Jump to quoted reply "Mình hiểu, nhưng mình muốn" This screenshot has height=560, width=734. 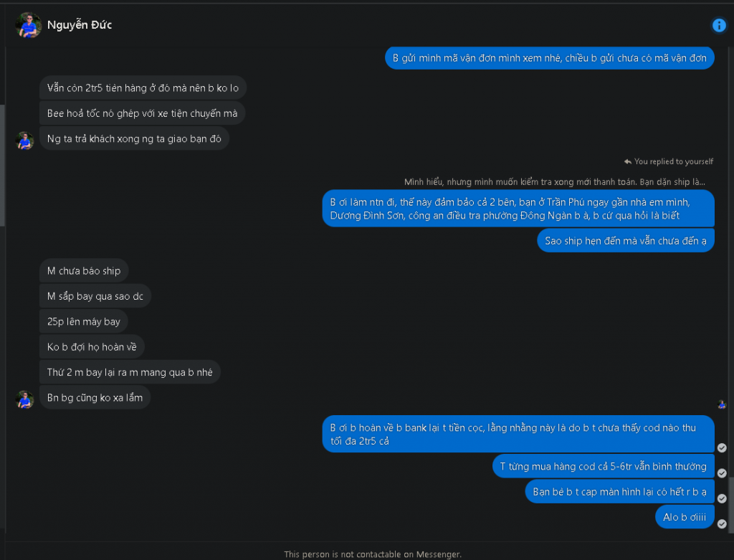point(554,182)
